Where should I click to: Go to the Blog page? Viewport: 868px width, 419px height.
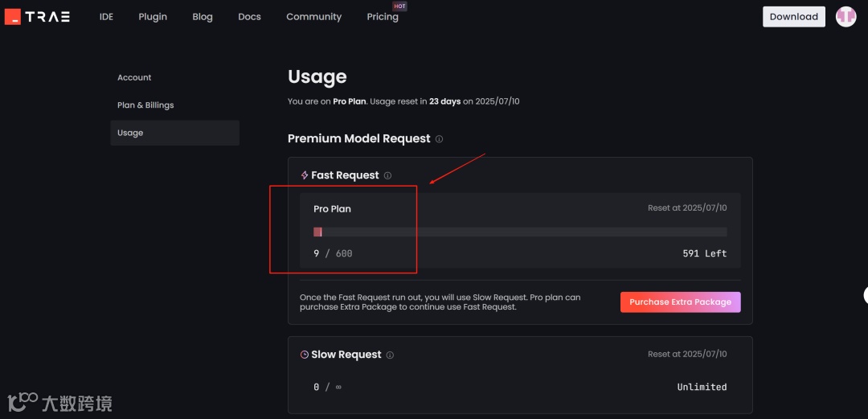[203, 17]
